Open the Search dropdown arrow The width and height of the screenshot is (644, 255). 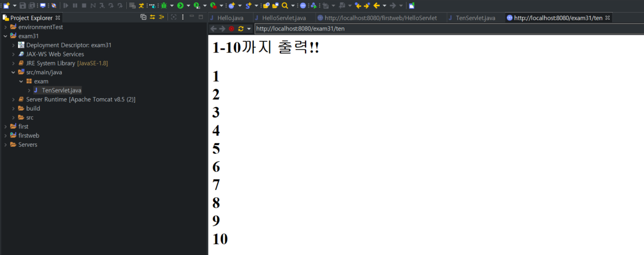293,5
